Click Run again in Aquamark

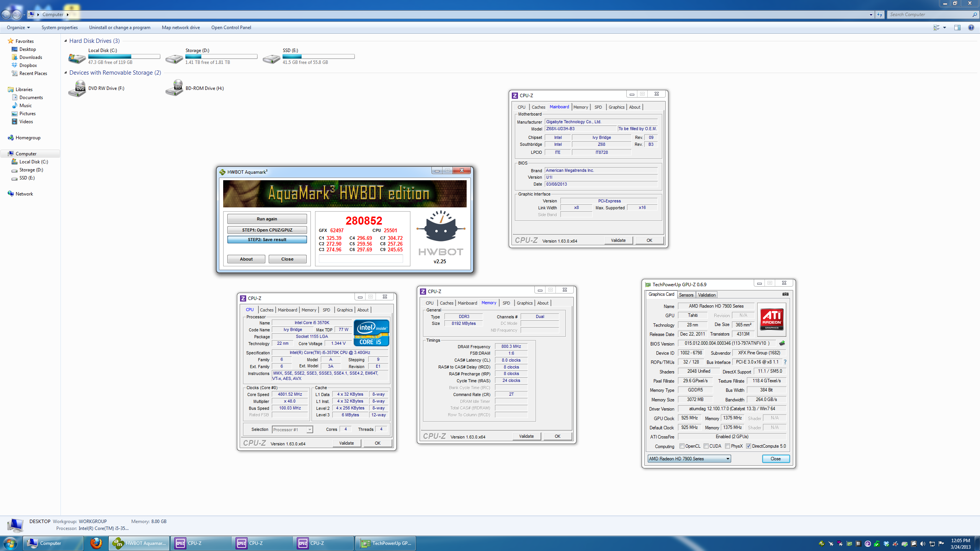tap(267, 219)
